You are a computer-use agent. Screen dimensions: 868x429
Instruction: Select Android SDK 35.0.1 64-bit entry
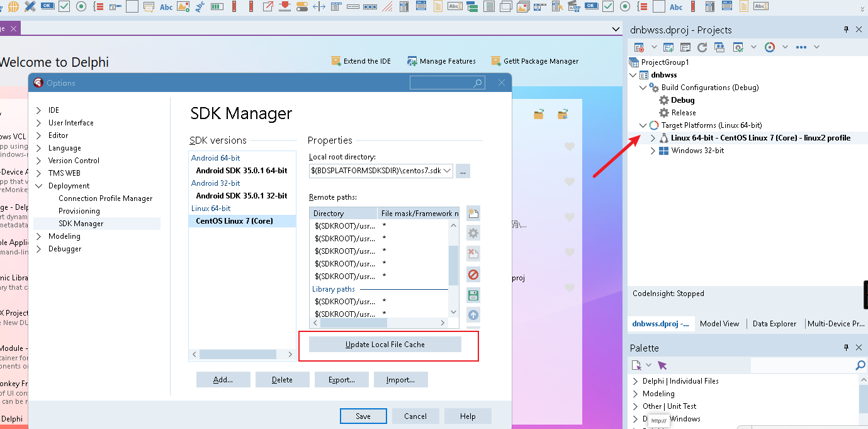(x=242, y=170)
